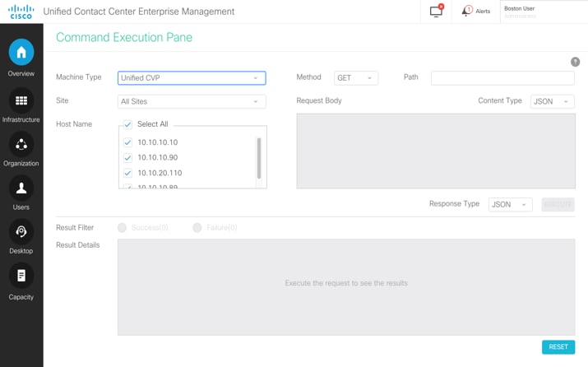Open the Desktop headset icon
588x367 pixels.
(x=21, y=231)
